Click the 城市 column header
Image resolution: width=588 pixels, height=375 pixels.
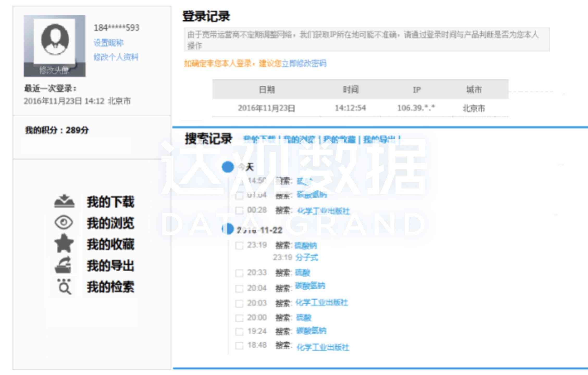click(x=474, y=90)
